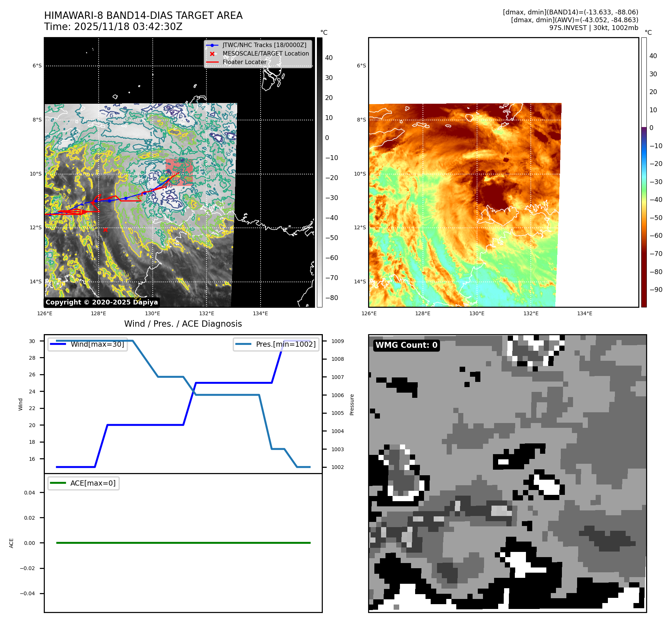Click the green ACE line swatch in the legend
The image size is (672, 626).
58,483
